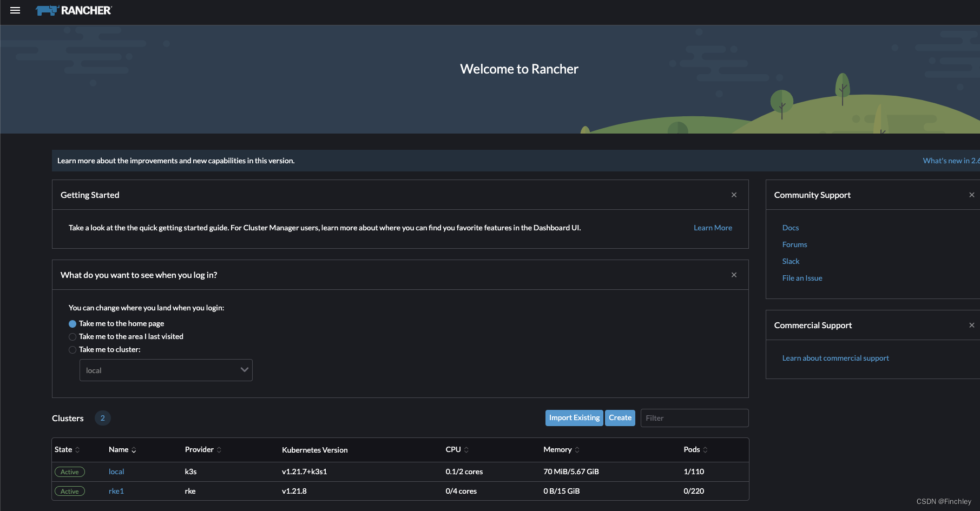980x511 pixels.
Task: Dismiss the Commercial Support card
Action: point(971,325)
